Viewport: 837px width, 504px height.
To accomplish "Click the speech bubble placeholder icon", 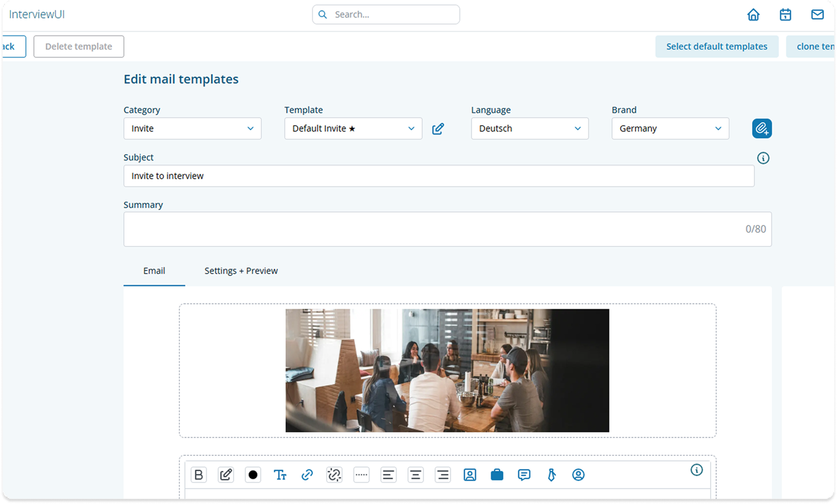I will 524,474.
